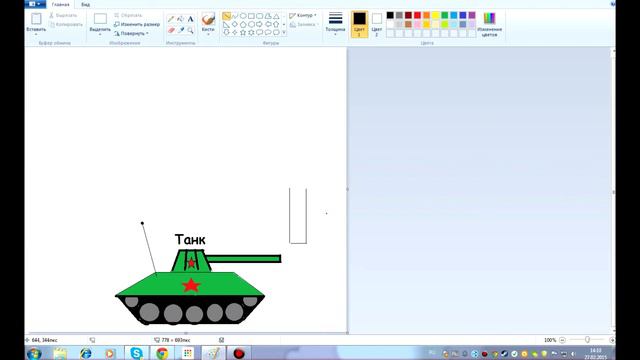Image resolution: width=640 pixels, height=360 pixels.
Task: Pick the purple color swatch
Action: pyautogui.click(x=472, y=16)
